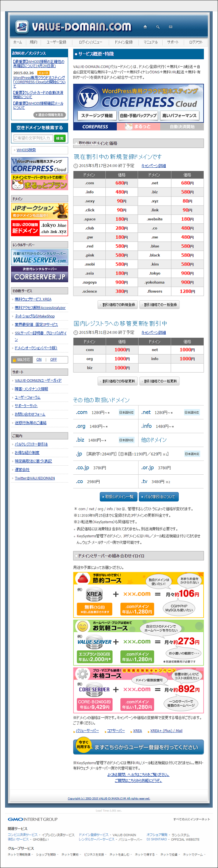Open 他のドメイン link
218x868 pixels.
(154, 440)
